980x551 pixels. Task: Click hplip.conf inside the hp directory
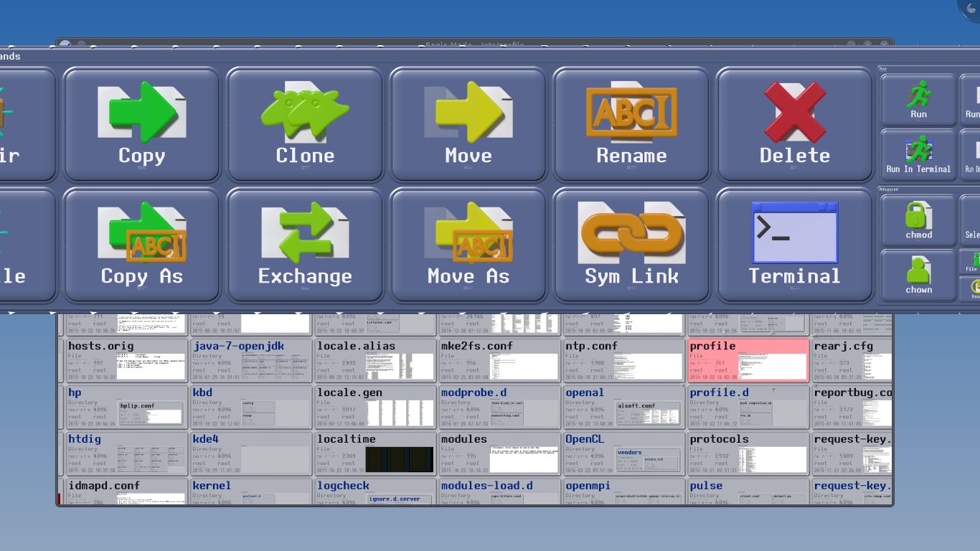coord(151,413)
